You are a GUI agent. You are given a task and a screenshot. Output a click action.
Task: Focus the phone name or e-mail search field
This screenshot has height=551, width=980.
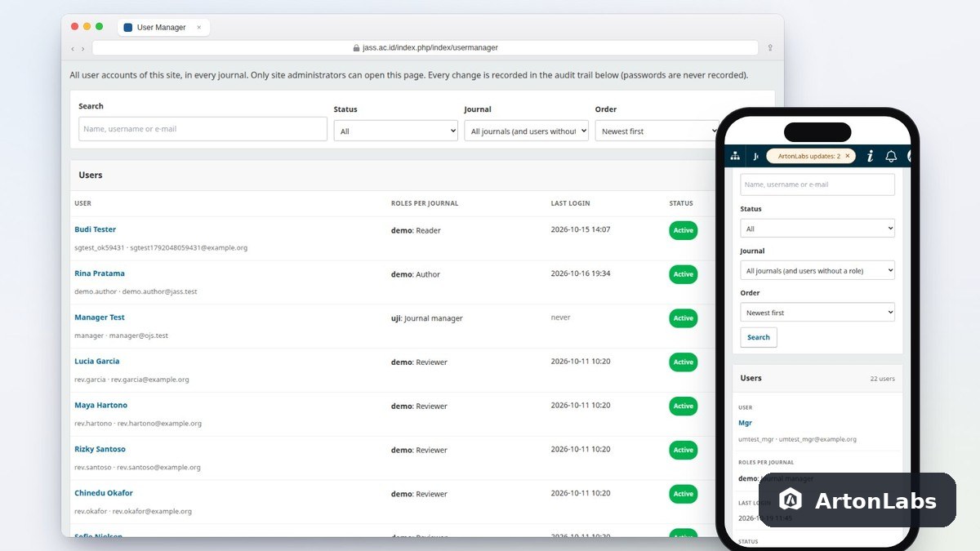point(817,184)
